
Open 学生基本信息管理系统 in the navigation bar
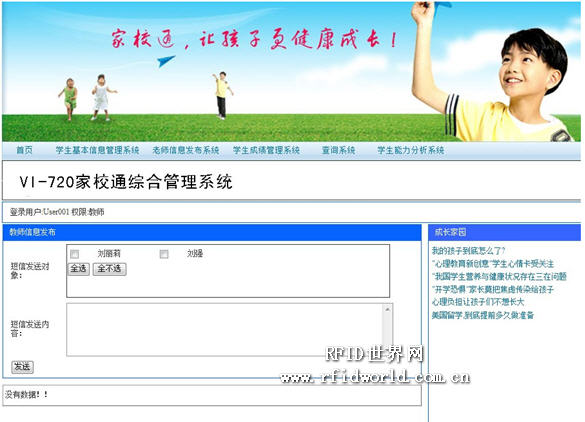click(x=97, y=150)
